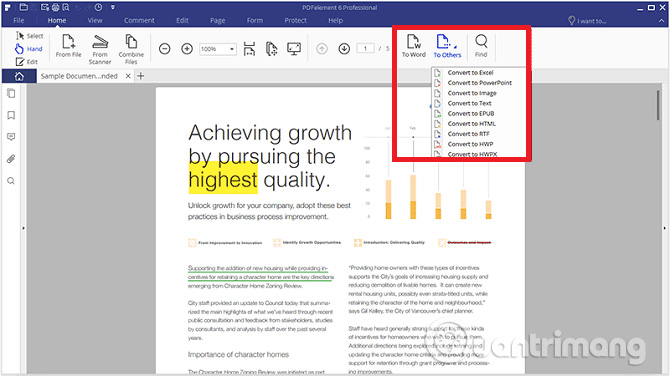Open file via quick access folder icon
Screen dimensions: 670x376
(x=24, y=7)
